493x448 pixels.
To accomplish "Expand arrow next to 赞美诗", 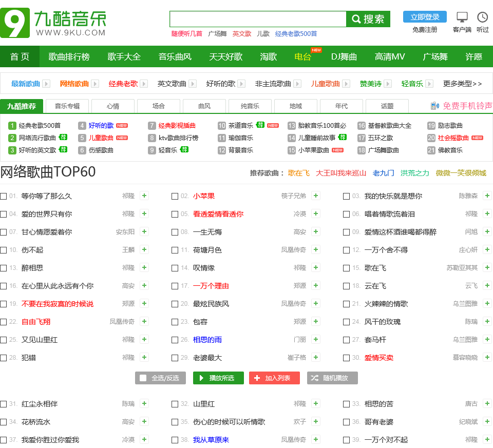I will click(x=388, y=84).
